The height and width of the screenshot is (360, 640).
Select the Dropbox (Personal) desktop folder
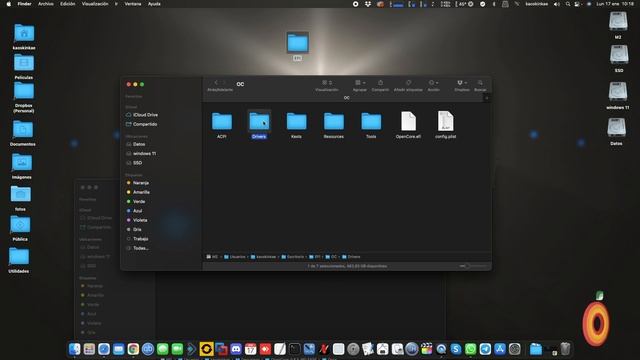24,91
